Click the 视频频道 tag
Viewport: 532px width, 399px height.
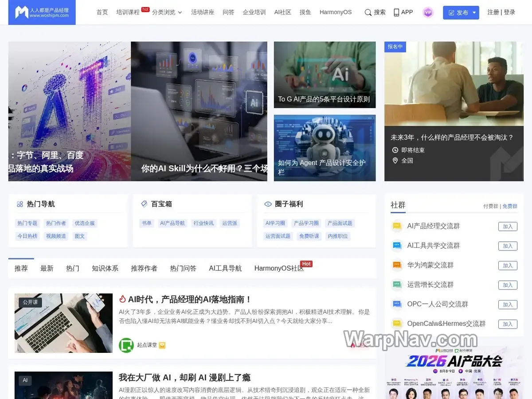[x=56, y=236]
